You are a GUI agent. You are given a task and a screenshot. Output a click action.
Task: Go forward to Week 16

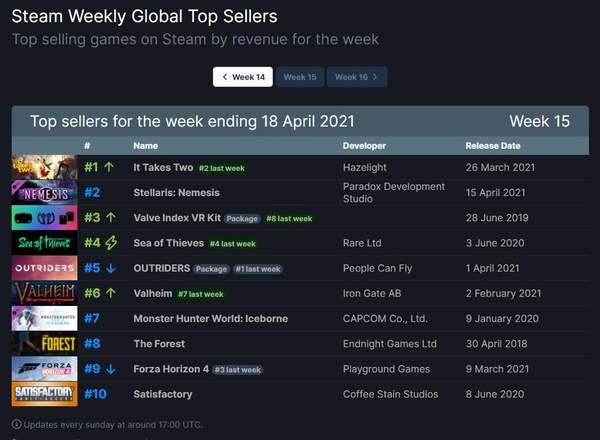click(x=356, y=77)
